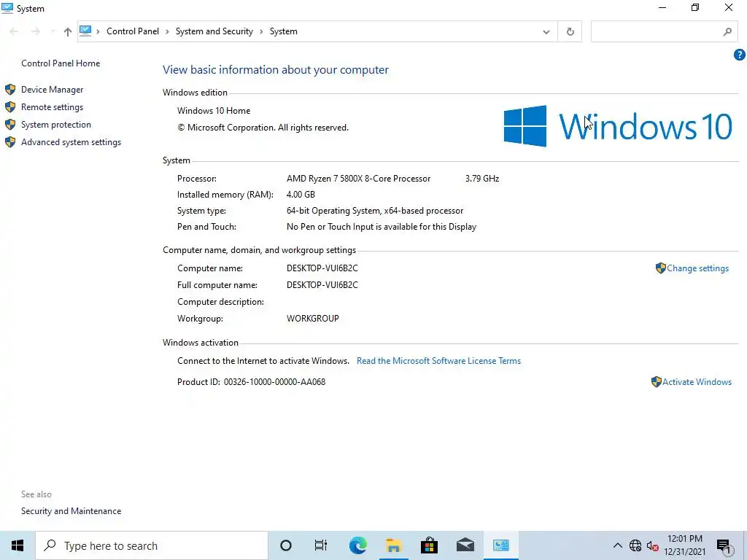The height and width of the screenshot is (560, 747).
Task: Go up one level with Up arrow
Action: pos(68,31)
